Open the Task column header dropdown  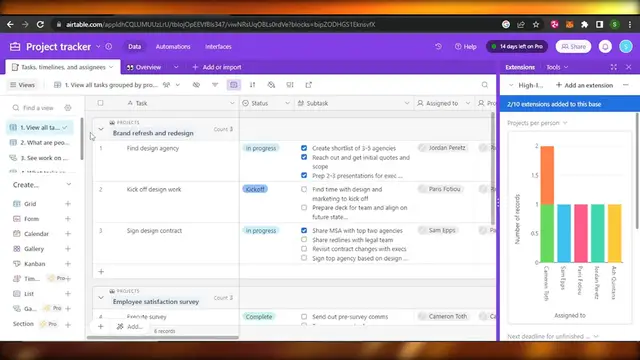(x=232, y=103)
